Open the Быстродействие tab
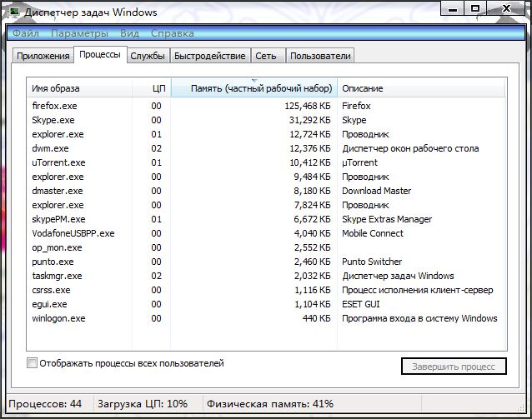Image resolution: width=532 pixels, height=419 pixels. point(210,56)
